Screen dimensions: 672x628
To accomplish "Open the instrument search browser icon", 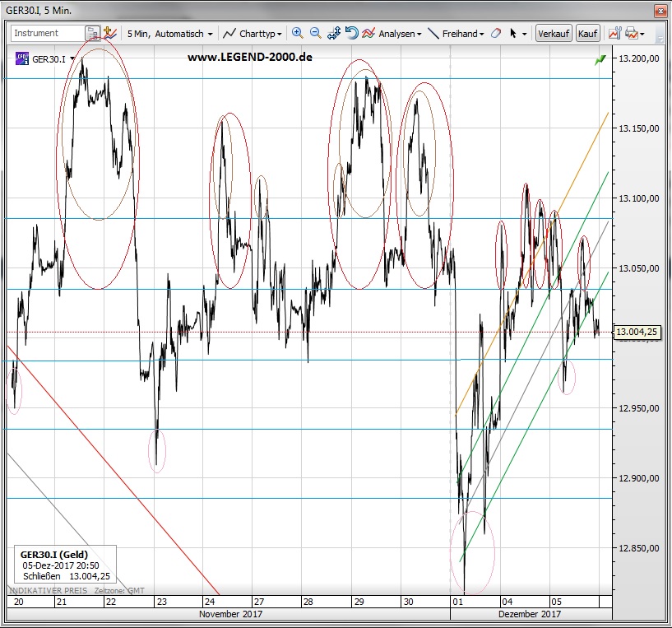I will 93,34.
